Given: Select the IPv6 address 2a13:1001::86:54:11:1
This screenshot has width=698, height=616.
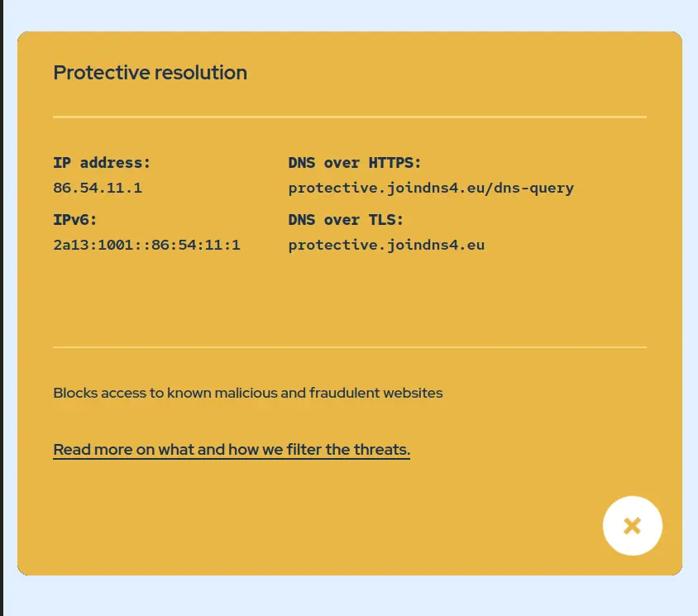Looking at the screenshot, I should (147, 245).
